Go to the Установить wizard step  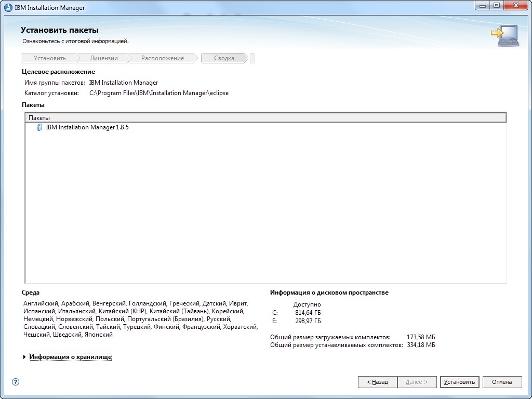click(x=49, y=58)
